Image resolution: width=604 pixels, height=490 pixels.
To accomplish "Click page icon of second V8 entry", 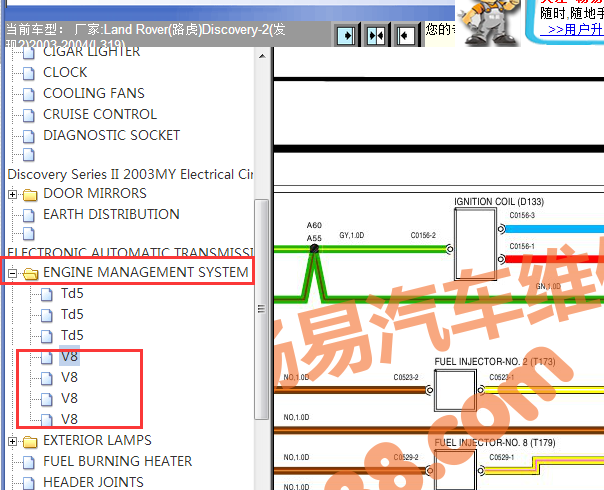I will [x=47, y=379].
